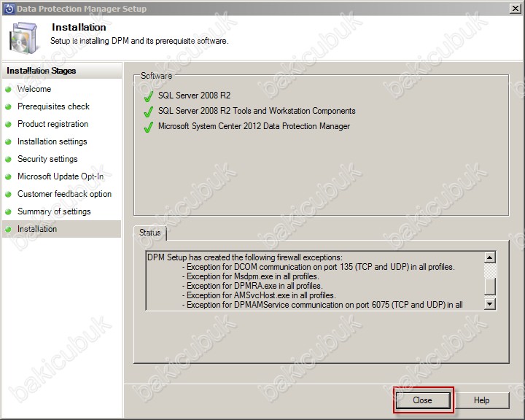Screen dimensions: 525x420
Task: Select the highlighted Installation stage
Action: 61,229
